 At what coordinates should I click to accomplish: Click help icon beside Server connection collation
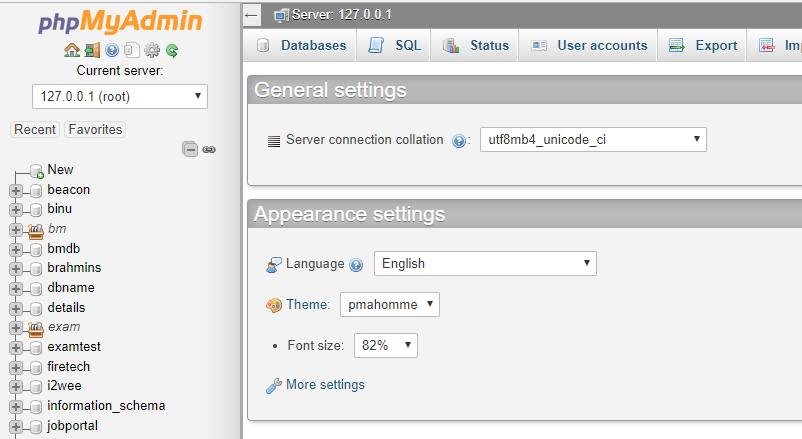[459, 141]
